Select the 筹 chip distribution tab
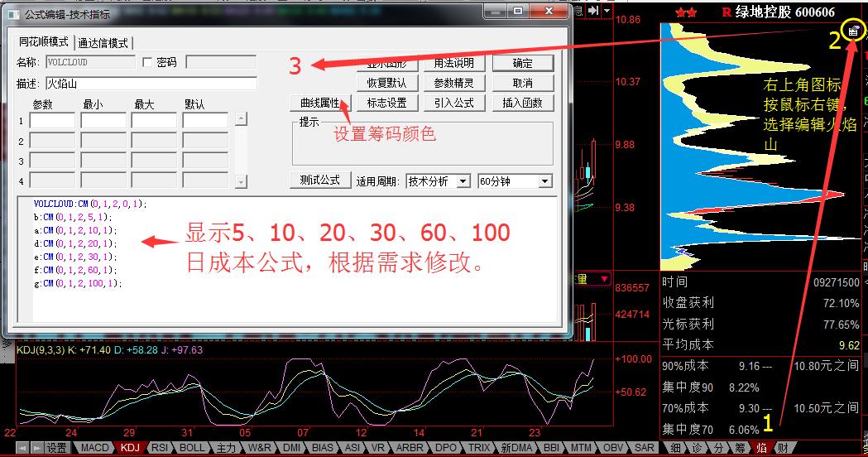The image size is (868, 457). tap(738, 448)
